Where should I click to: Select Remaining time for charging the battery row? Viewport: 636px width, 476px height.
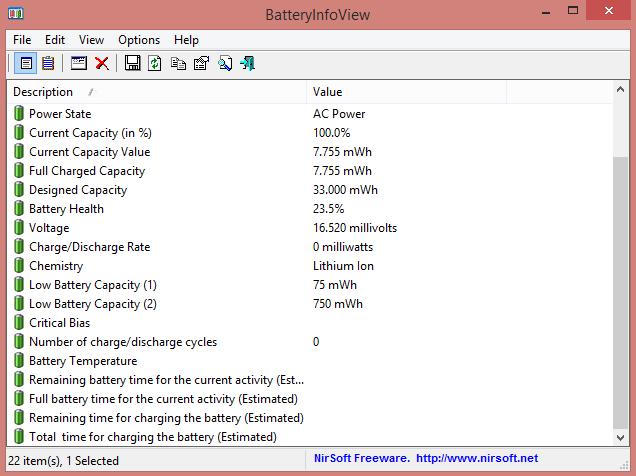click(x=309, y=418)
